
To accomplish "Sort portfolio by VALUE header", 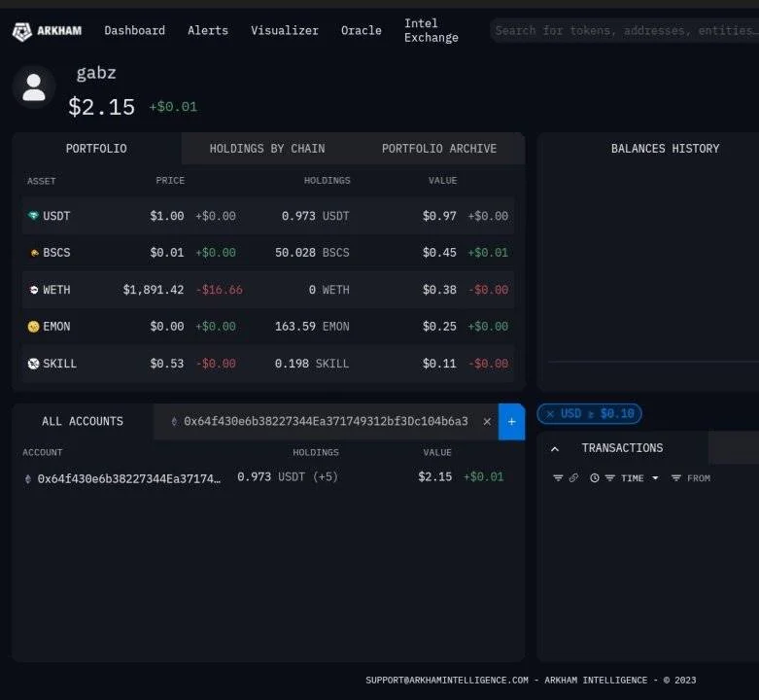I will [443, 181].
